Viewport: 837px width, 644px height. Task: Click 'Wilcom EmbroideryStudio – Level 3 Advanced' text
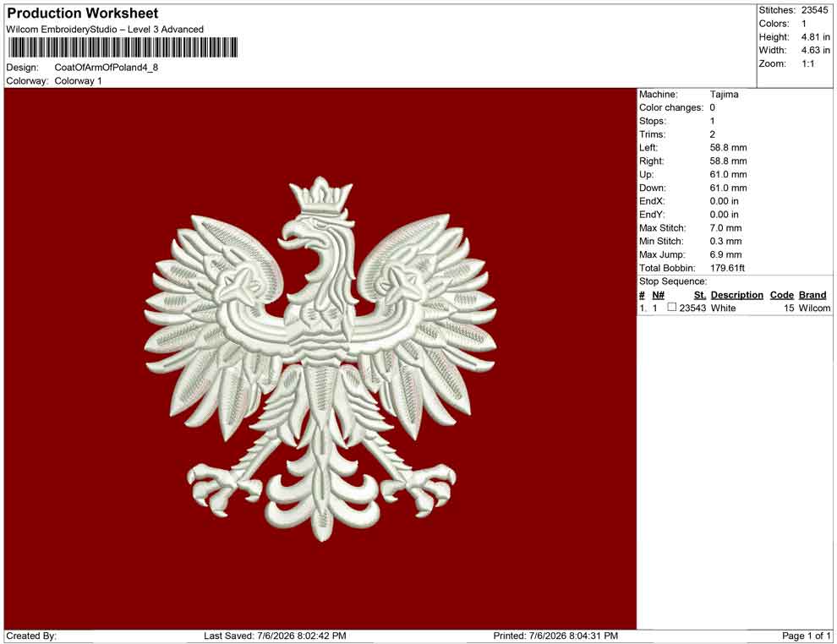(x=105, y=30)
